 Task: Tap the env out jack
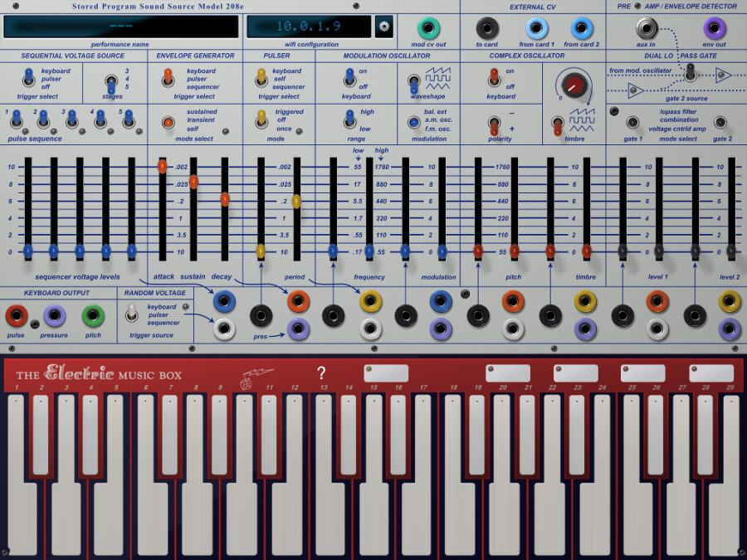tap(714, 28)
